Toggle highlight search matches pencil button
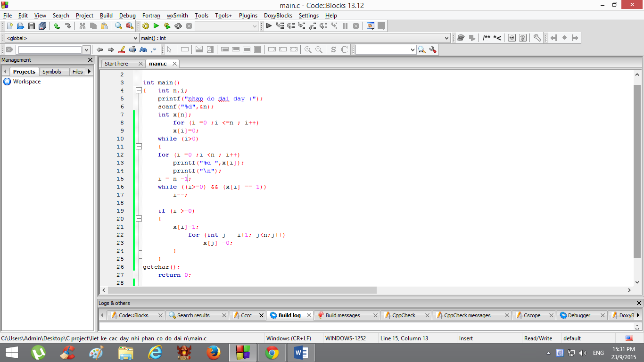 tap(122, 49)
